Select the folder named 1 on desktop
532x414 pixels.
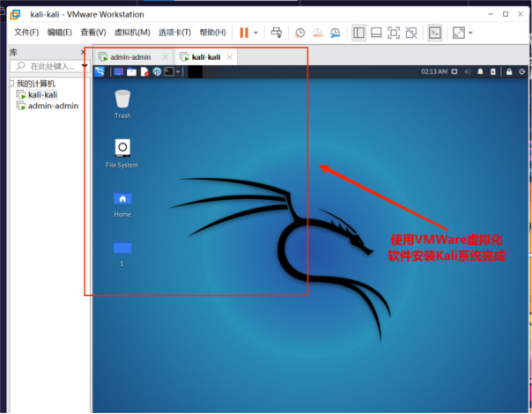(x=122, y=253)
